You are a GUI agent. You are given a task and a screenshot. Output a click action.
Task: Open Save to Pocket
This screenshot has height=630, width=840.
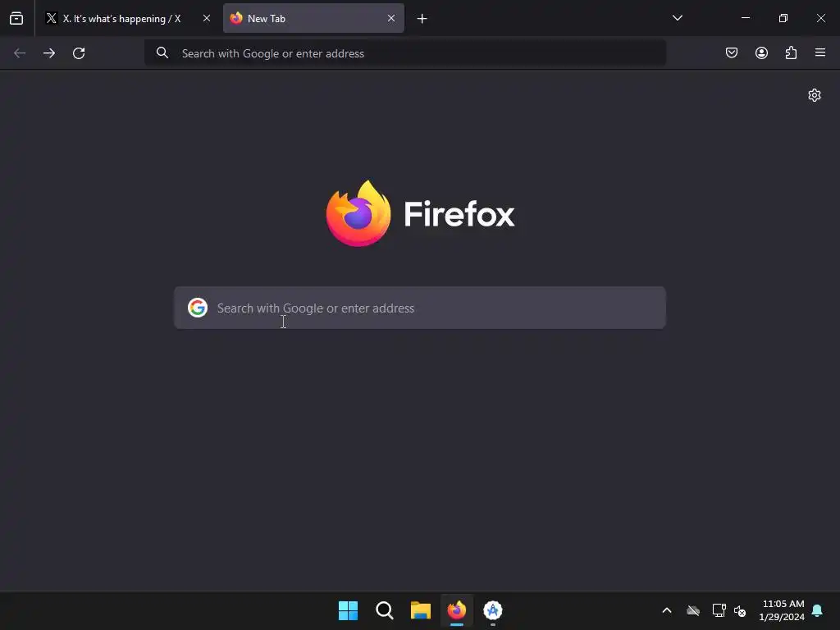(732, 52)
